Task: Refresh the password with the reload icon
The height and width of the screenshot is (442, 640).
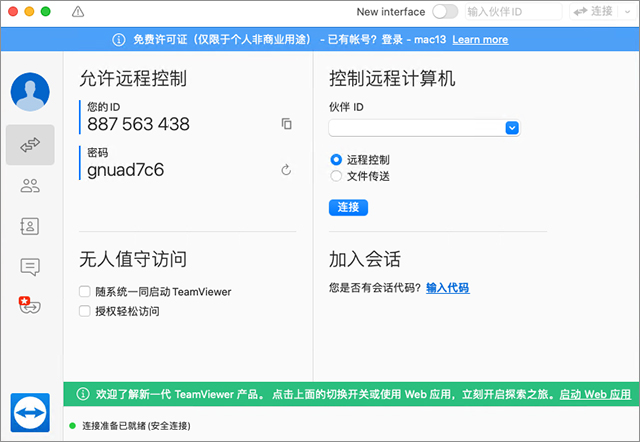Action: pyautogui.click(x=286, y=169)
